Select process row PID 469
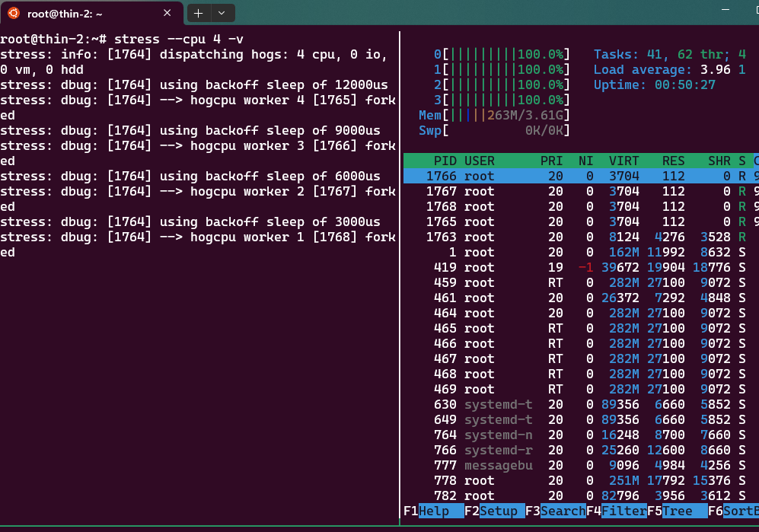The image size is (759, 532). pyautogui.click(x=581, y=390)
